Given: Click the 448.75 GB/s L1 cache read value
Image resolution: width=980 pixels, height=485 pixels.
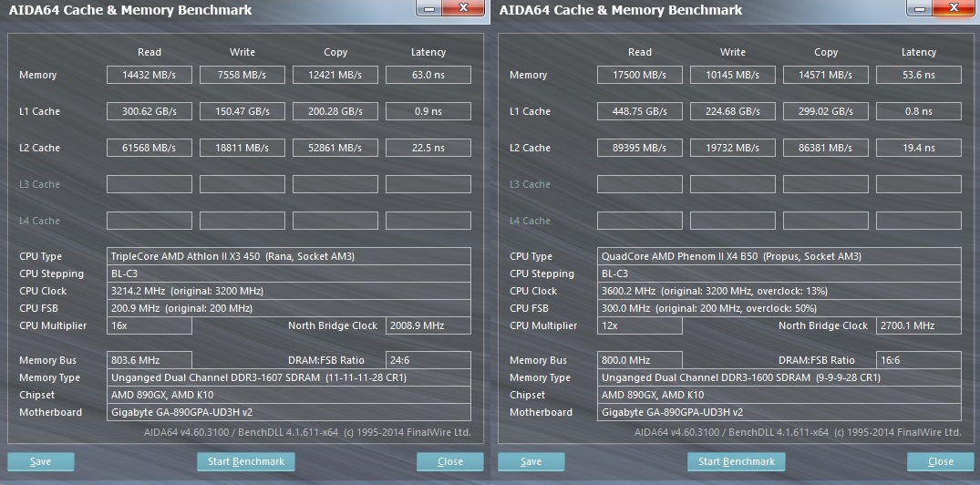Looking at the screenshot, I should 640,111.
